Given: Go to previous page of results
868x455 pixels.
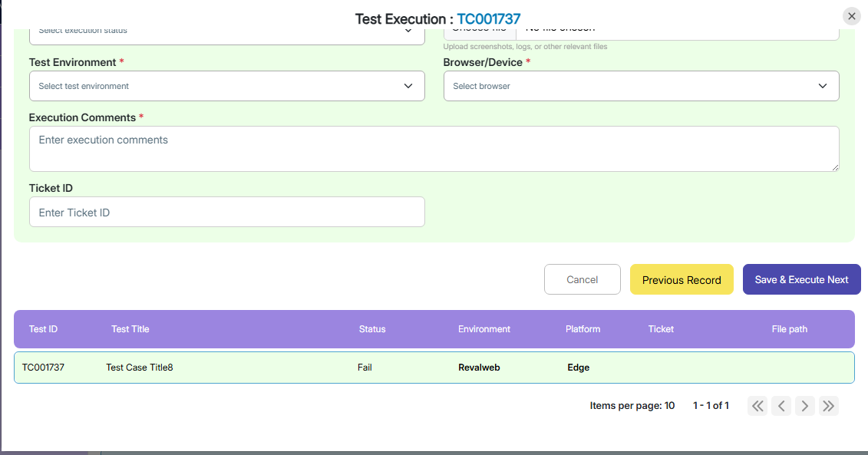Looking at the screenshot, I should [781, 406].
